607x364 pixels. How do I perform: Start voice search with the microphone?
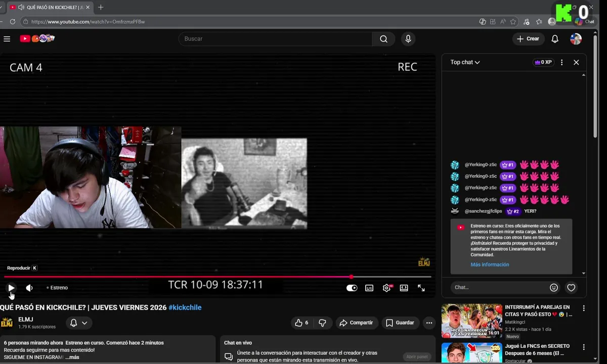click(x=408, y=39)
